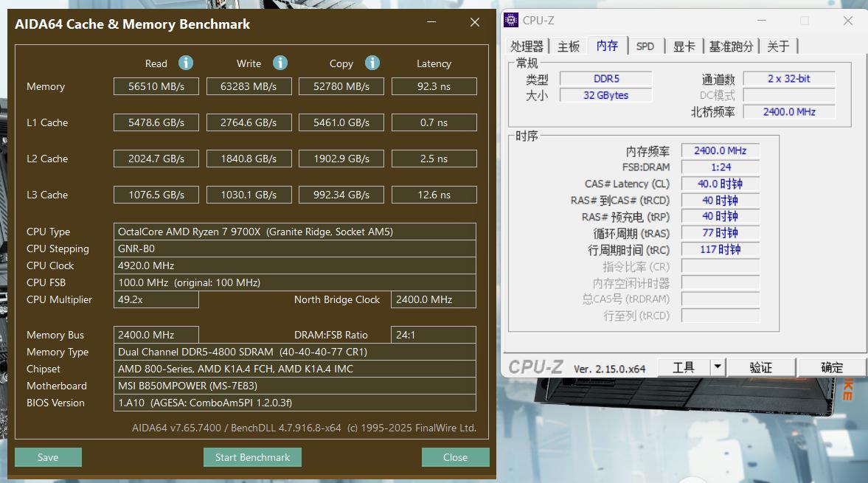Screen dimensions: 868x483
Task: Click Start Benchmark in AIDA64
Action: point(252,457)
